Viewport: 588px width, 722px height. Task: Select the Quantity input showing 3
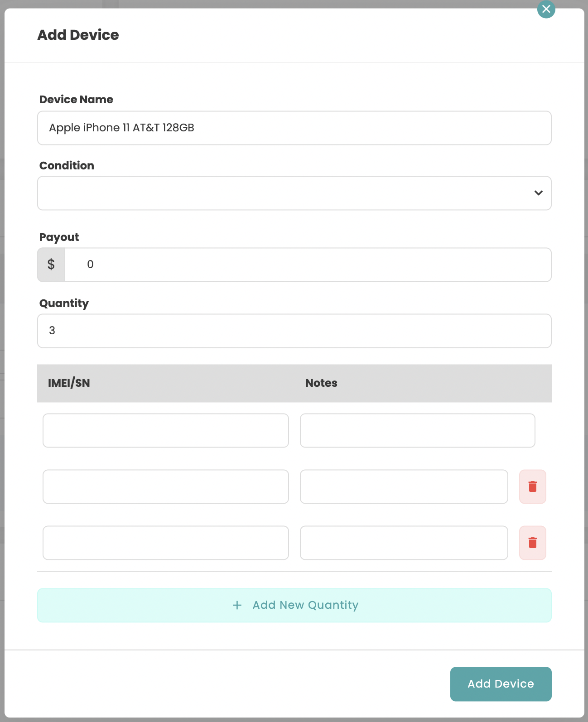pos(294,331)
